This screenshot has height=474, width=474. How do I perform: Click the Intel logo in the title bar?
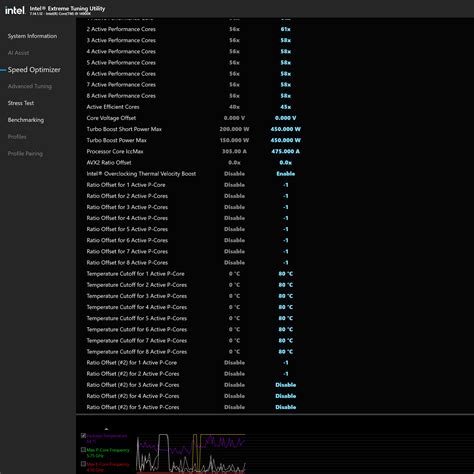(x=15, y=10)
